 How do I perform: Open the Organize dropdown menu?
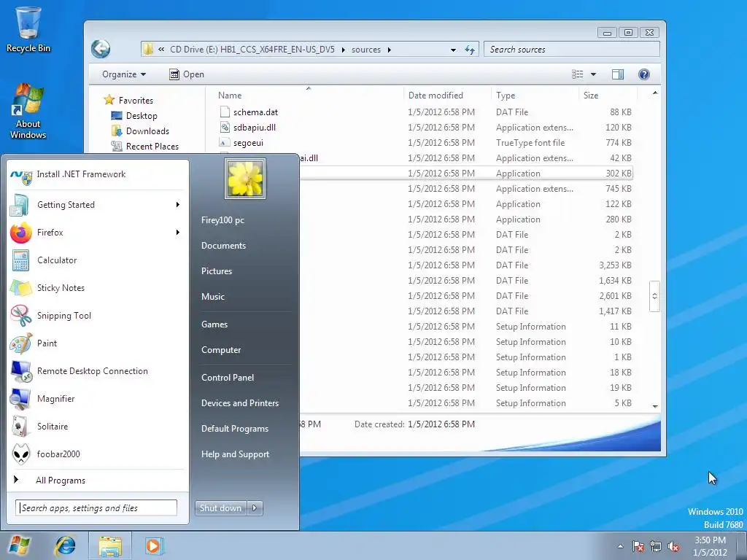tap(124, 74)
